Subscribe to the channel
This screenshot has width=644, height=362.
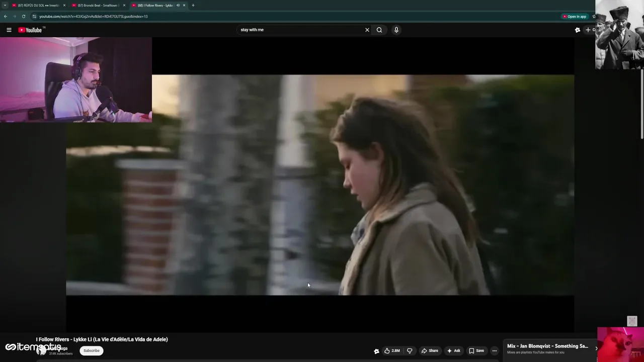92,350
